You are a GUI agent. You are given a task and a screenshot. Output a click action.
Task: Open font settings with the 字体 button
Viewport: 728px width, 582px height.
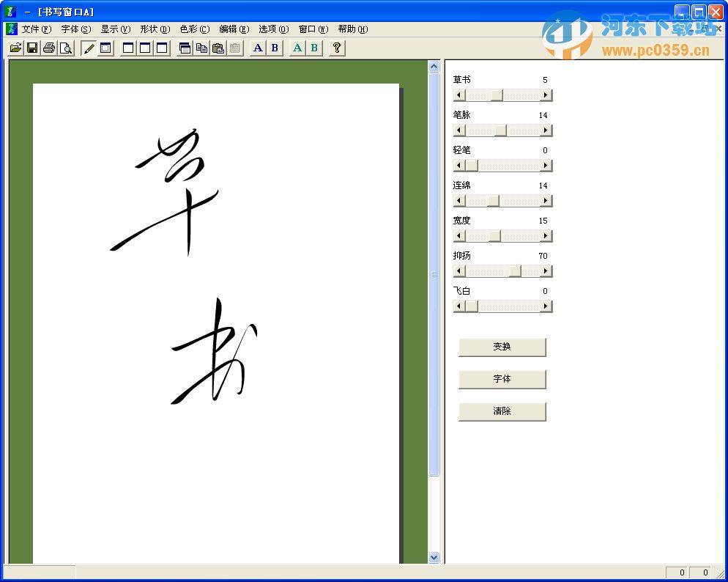coord(502,379)
